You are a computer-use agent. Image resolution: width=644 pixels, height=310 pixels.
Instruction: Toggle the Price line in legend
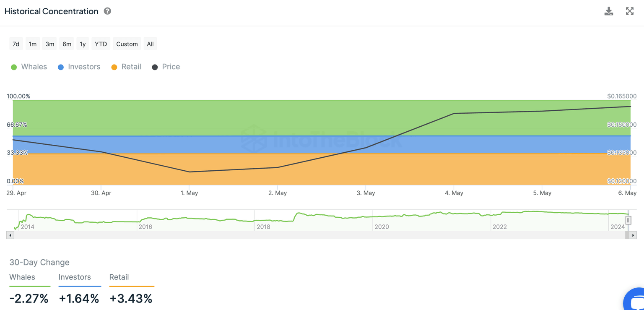click(166, 67)
